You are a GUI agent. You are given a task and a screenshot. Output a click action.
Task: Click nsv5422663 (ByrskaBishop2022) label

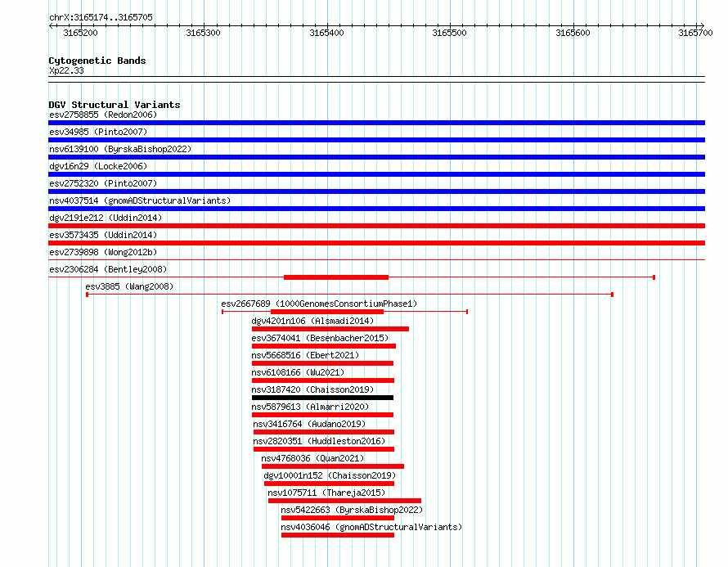[352, 510]
